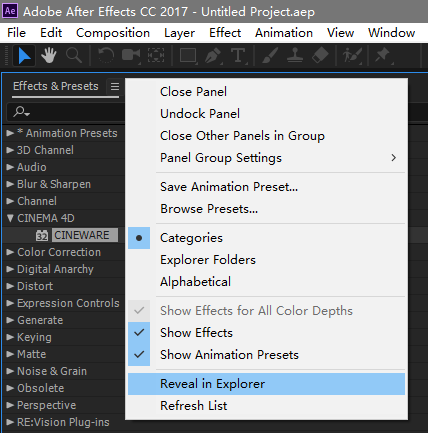Screen dimensions: 428x433
Task: Select the Selection arrow tool
Action: point(24,55)
